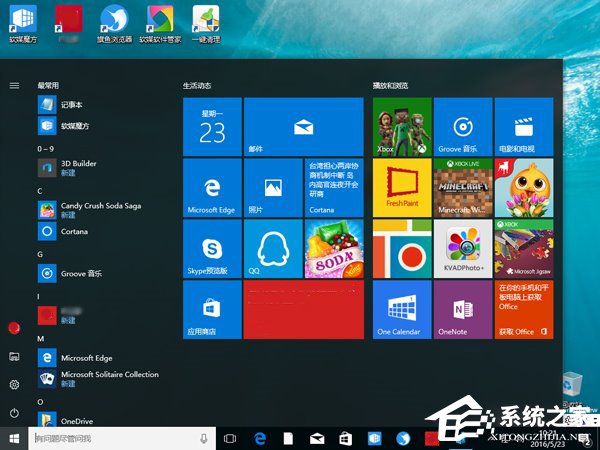Open the Power options button
Image resolution: width=600 pixels, height=450 pixels.
[x=14, y=413]
